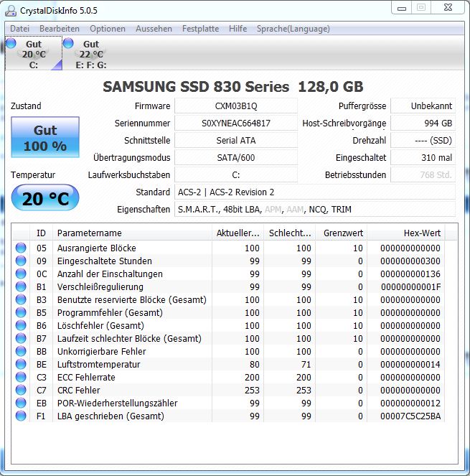Viewport: 470px width, 476px height.
Task: Click status orb for Anzahl der Einschaltungen
Action: pos(21,274)
